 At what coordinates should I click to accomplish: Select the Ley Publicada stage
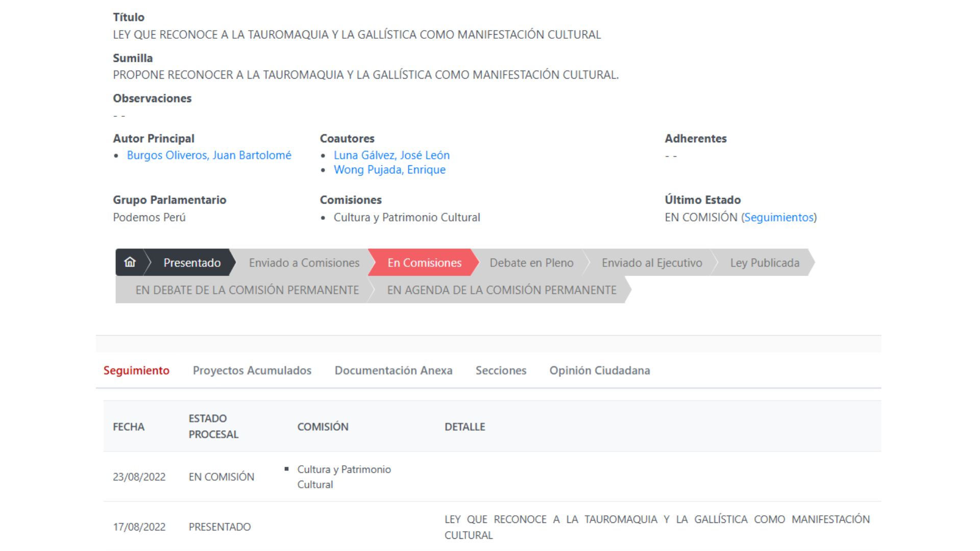[x=765, y=263]
